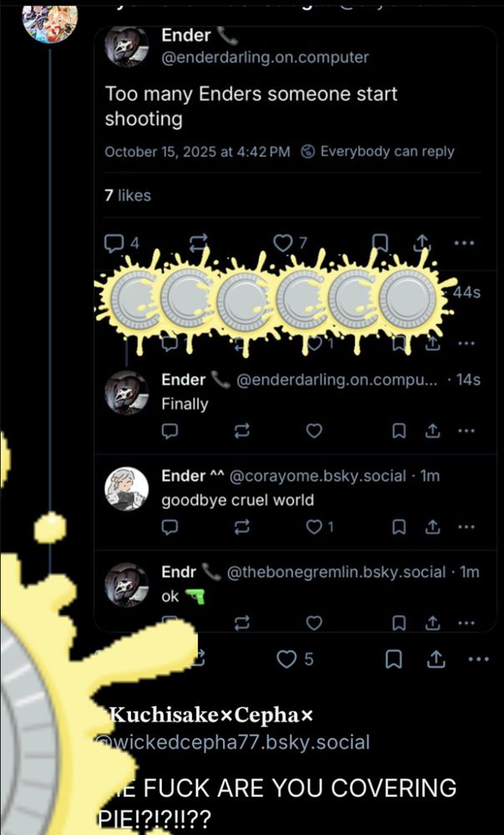View the 7 likes list
This screenshot has width=504, height=835.
click(128, 195)
